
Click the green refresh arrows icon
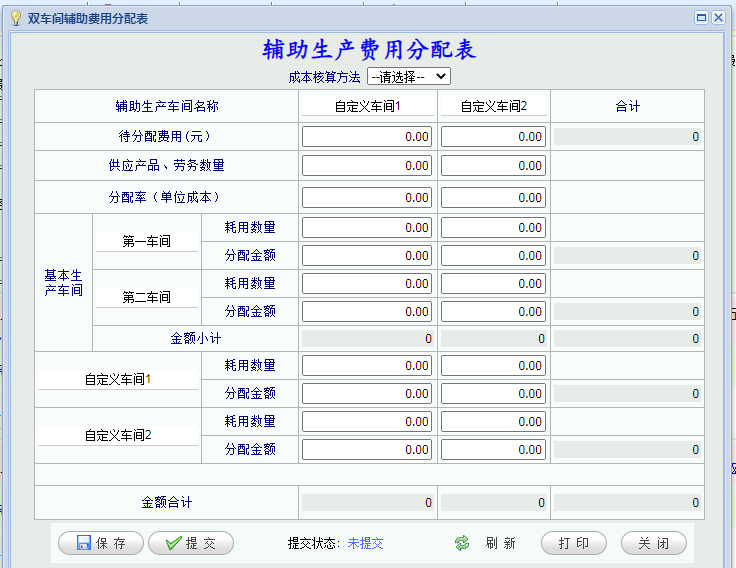(x=462, y=543)
